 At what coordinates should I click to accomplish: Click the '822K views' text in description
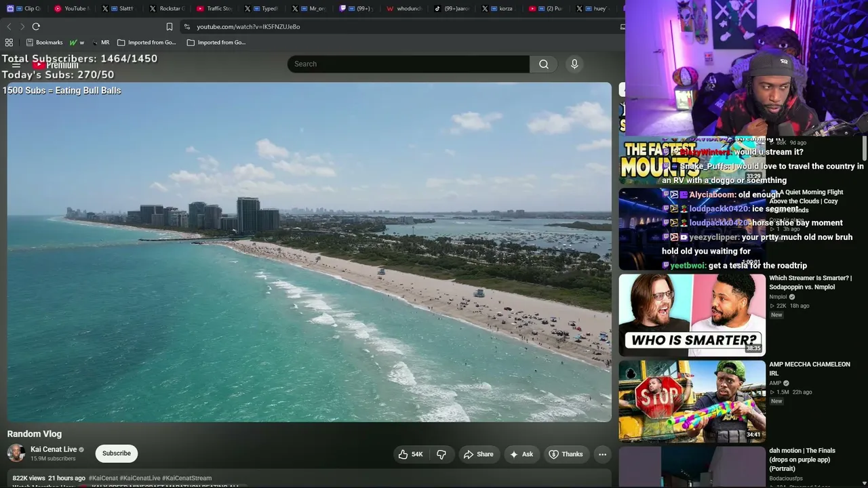tap(28, 478)
